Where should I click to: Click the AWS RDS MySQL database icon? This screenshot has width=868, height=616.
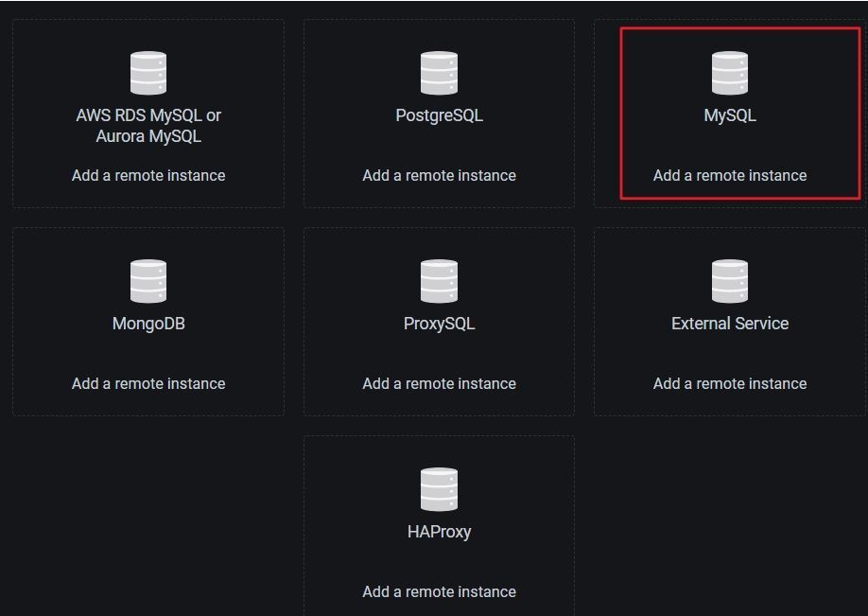coord(148,73)
